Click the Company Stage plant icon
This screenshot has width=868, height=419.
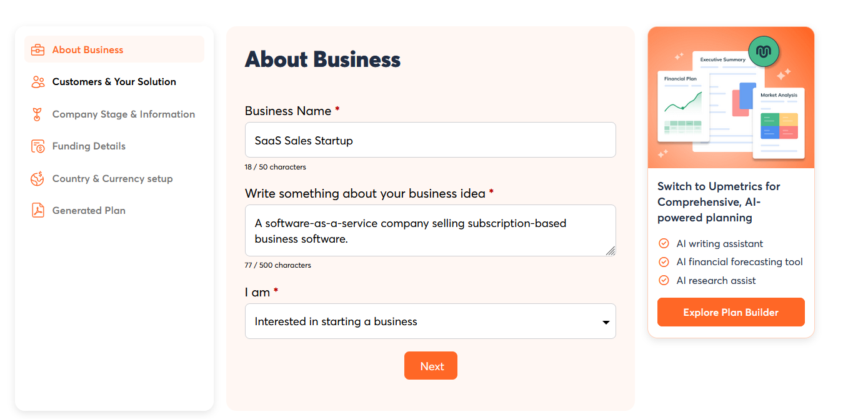(37, 114)
